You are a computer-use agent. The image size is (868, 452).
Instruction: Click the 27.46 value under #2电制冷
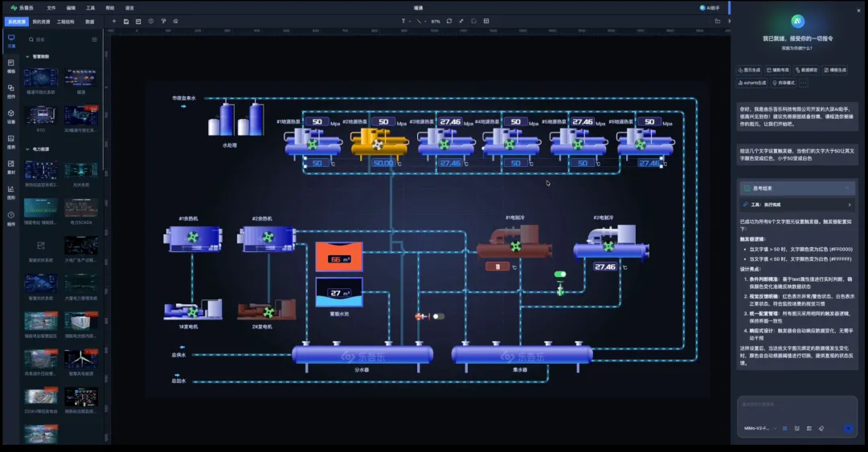coord(605,267)
